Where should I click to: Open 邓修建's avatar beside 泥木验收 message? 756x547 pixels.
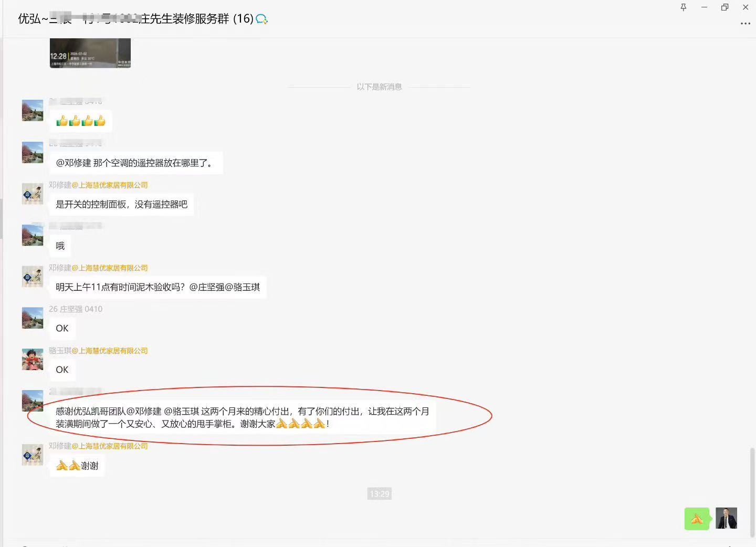[33, 277]
